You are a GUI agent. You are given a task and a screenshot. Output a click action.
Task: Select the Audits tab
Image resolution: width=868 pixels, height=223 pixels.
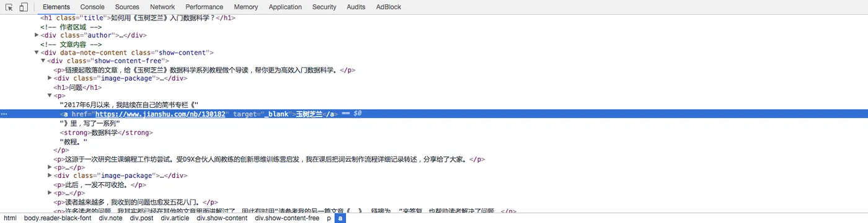click(356, 7)
